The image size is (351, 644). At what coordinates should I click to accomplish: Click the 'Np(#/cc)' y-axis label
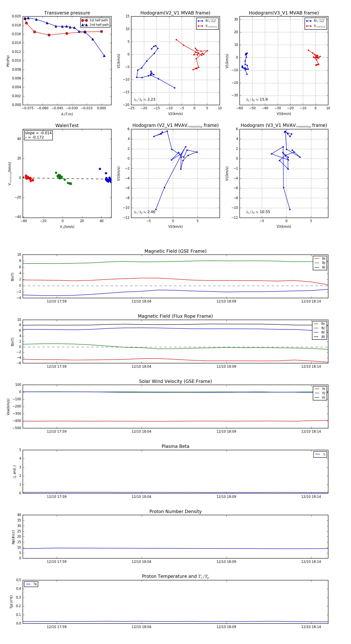13,537
